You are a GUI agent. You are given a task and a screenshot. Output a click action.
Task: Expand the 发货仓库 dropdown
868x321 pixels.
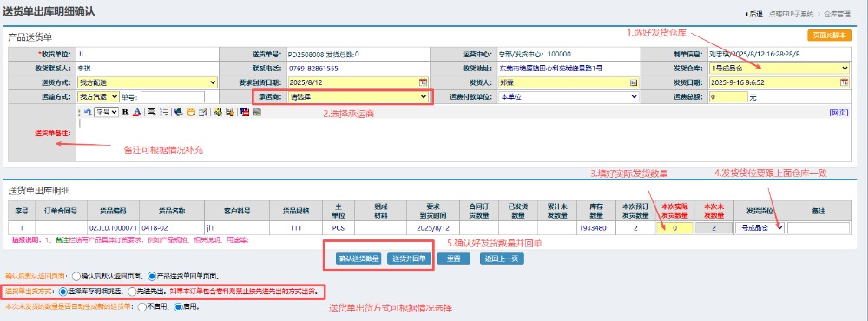[x=779, y=68]
